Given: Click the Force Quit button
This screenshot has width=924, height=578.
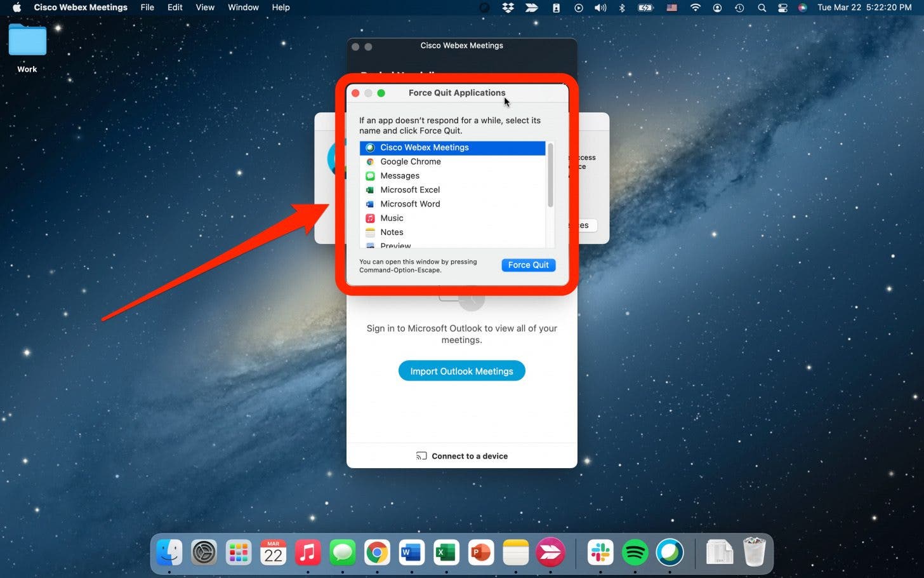Looking at the screenshot, I should click(528, 265).
